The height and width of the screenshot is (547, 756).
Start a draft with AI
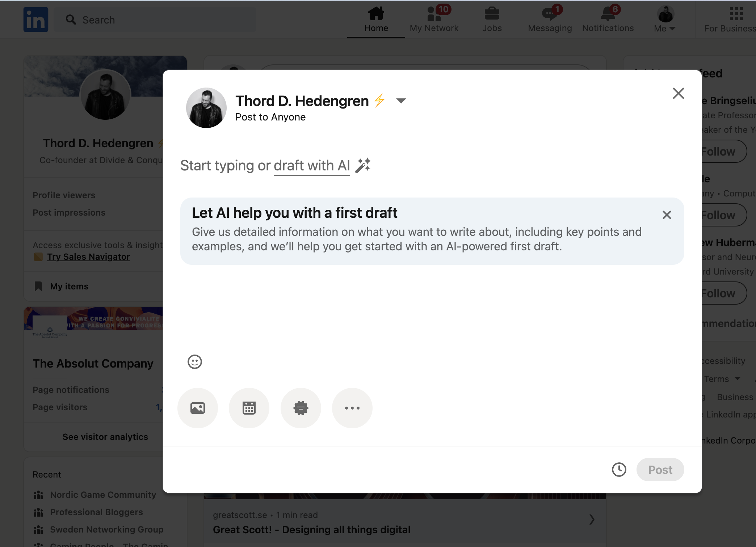(312, 165)
